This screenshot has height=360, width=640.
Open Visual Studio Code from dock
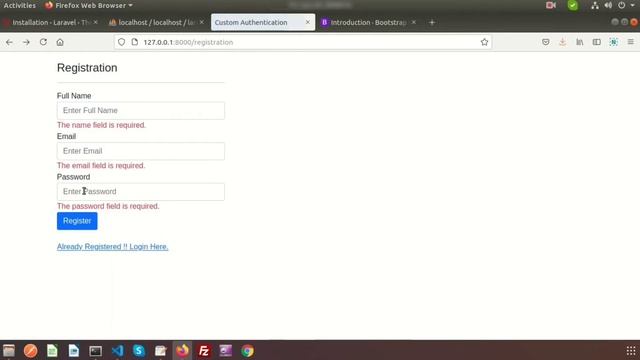coord(117,351)
